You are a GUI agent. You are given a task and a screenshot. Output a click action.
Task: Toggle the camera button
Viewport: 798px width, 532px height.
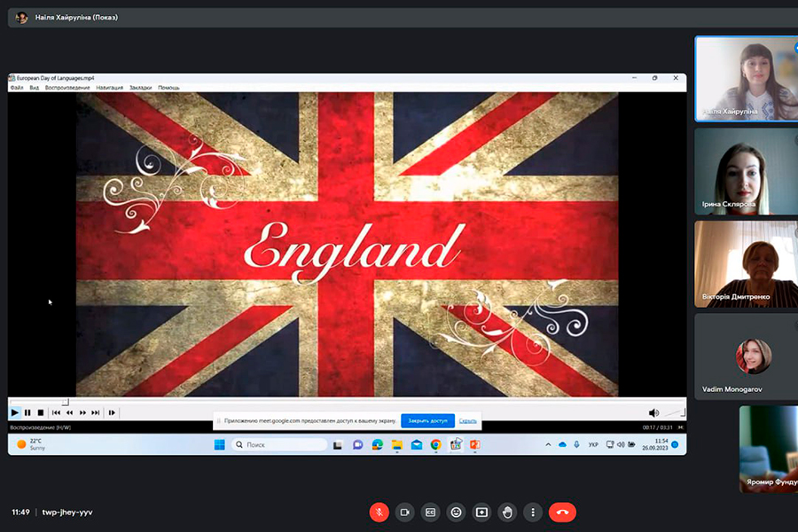tap(404, 512)
